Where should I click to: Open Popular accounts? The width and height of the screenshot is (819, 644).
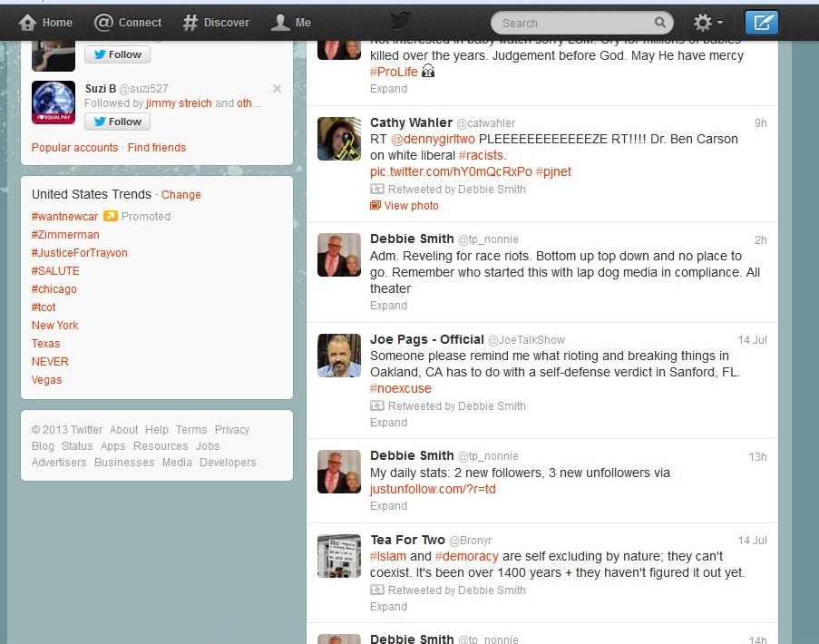click(x=74, y=148)
